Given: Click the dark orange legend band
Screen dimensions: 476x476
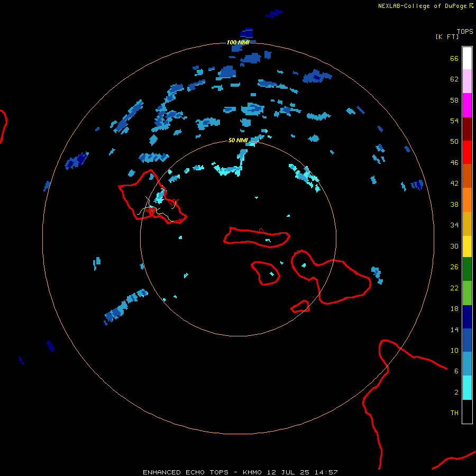Looking at the screenshot, I should click(x=467, y=176).
